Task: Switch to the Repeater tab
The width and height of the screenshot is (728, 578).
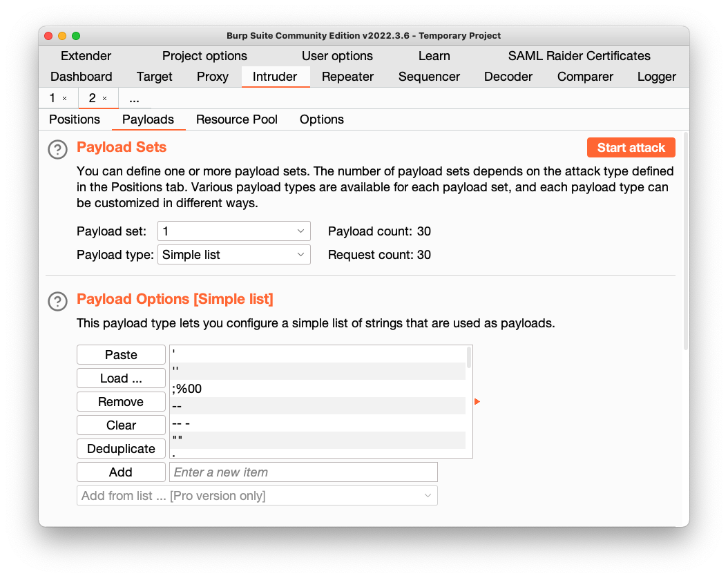Action: point(347,77)
